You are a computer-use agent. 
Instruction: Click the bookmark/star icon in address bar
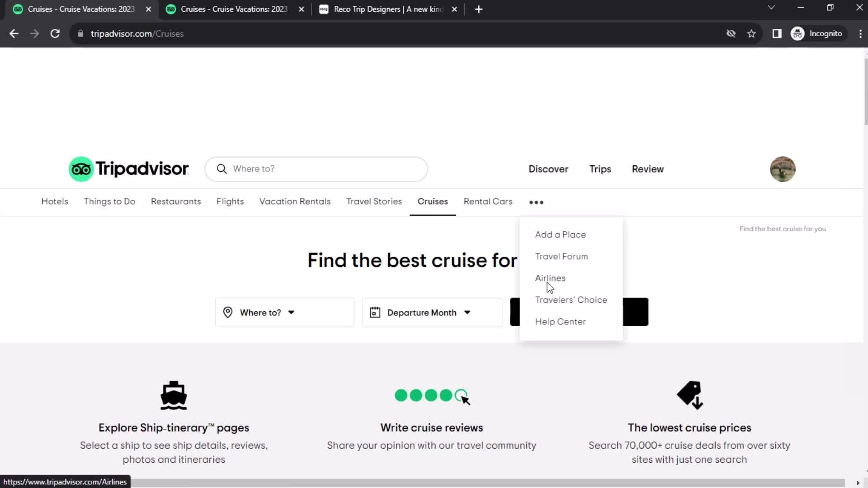pyautogui.click(x=751, y=33)
